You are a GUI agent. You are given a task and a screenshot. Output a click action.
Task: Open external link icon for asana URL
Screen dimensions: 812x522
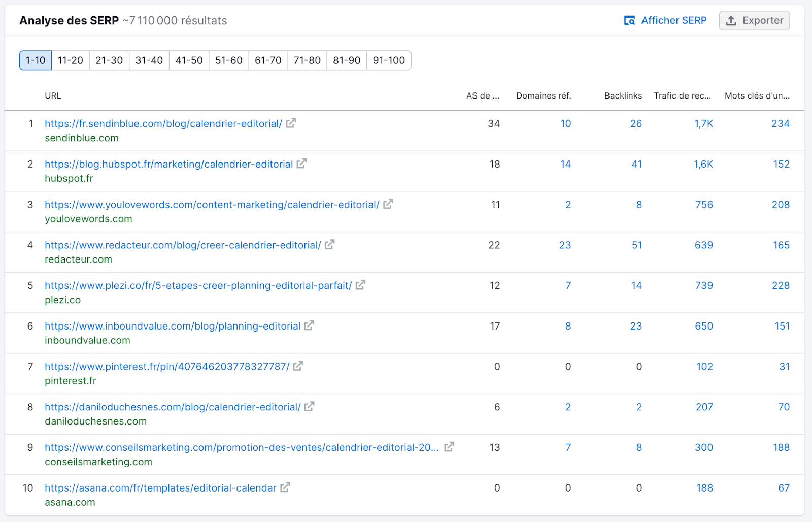(285, 487)
